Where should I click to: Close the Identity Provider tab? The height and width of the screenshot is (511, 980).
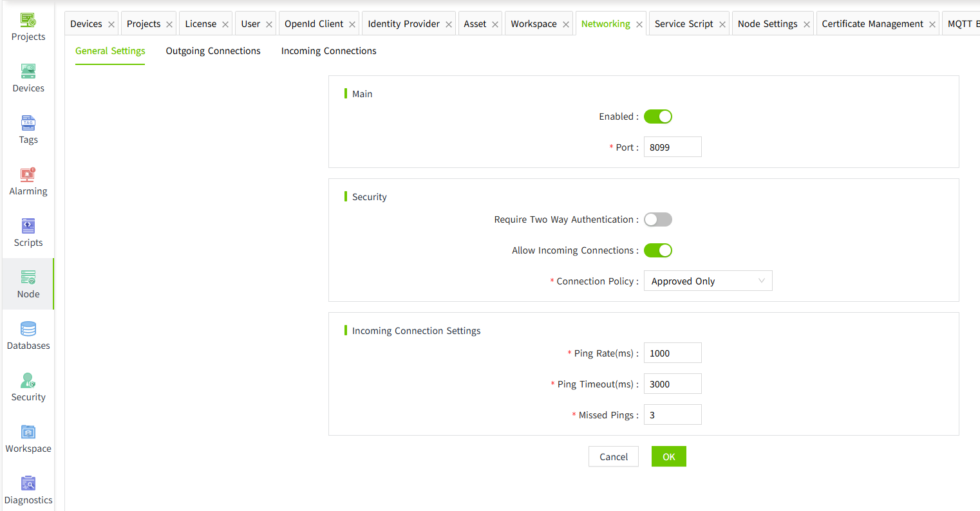click(449, 24)
